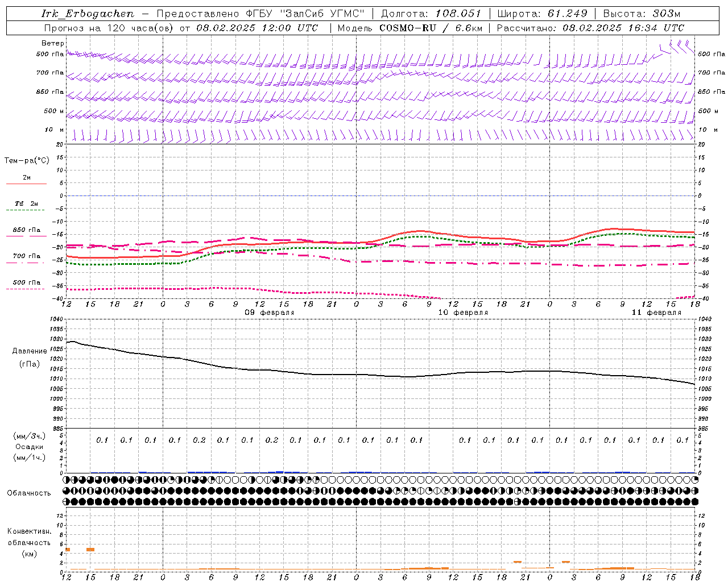Click the Модель COSMO-RU / 6.6км label

pos(409,28)
